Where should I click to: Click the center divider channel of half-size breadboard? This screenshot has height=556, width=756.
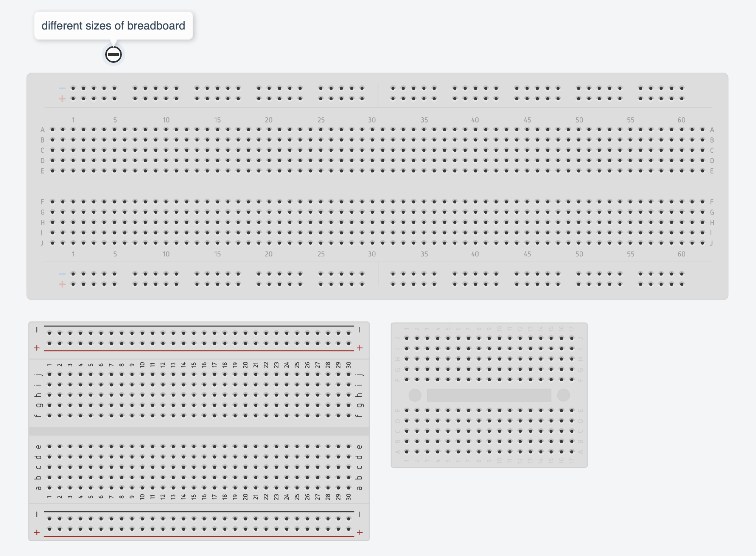[199, 431]
